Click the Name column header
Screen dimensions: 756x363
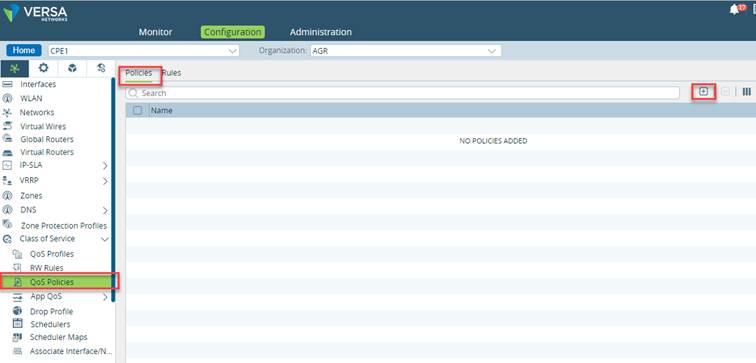pyautogui.click(x=162, y=110)
